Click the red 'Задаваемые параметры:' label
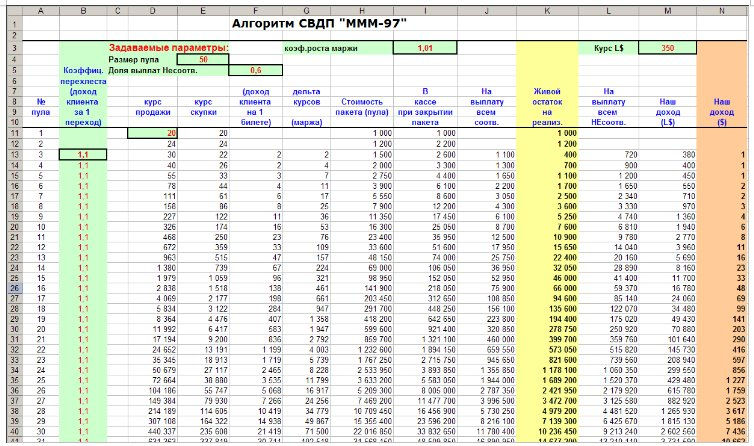 click(168, 48)
